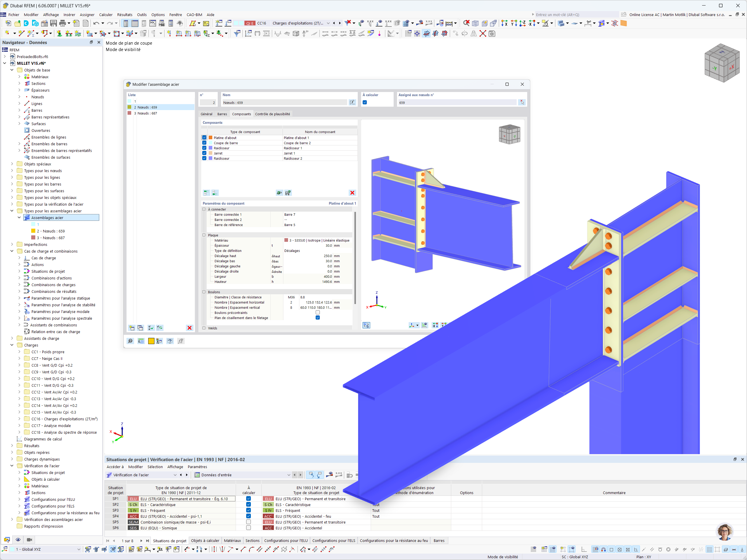This screenshot has width=747, height=560.
Task: Uncheck the Jarret component checkbox
Action: [x=204, y=153]
